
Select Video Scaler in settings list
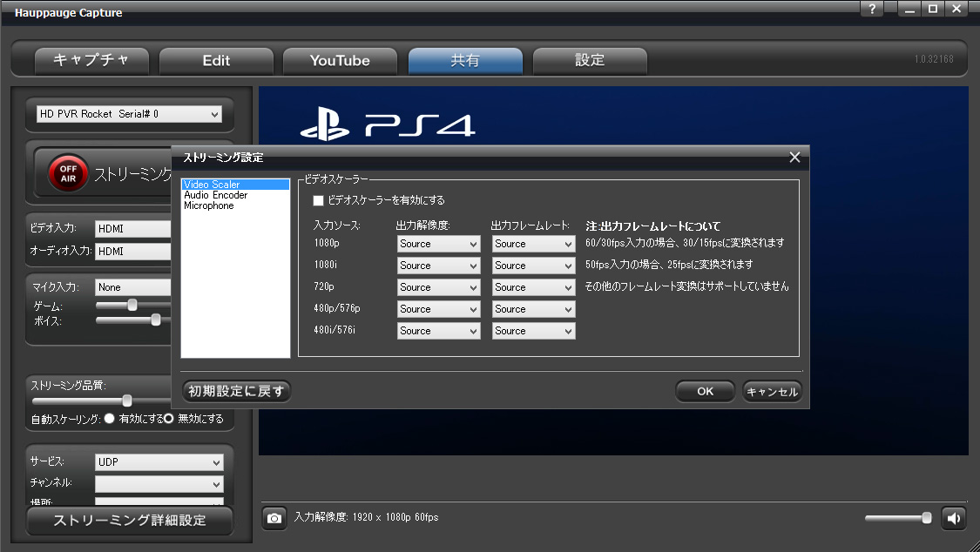click(x=235, y=185)
